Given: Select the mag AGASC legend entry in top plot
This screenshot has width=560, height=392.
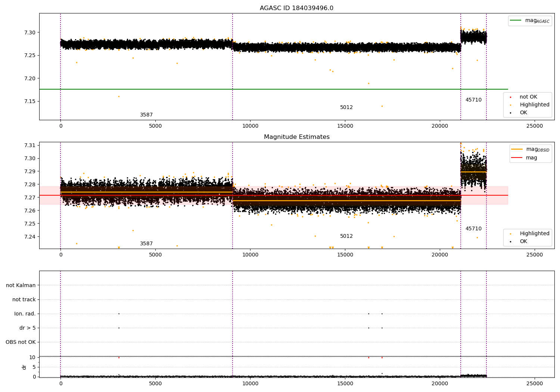Looking at the screenshot, I should 530,21.
